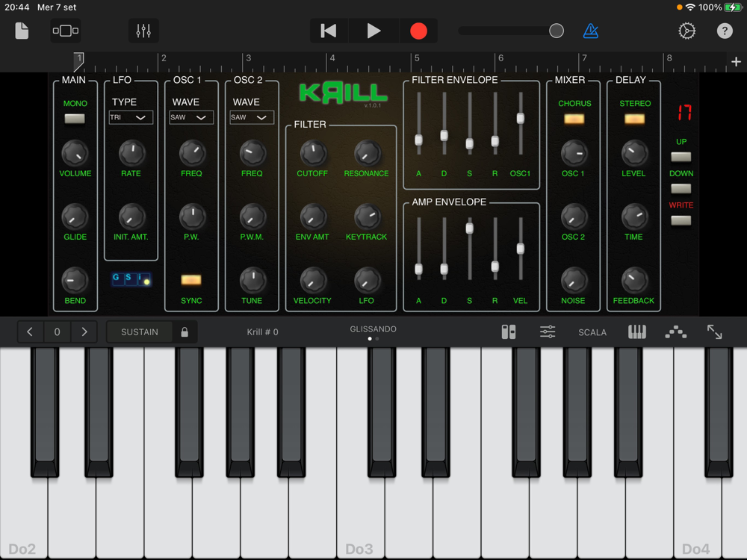
Task: Shift keyboard octave down with left arrow
Action: pos(30,332)
